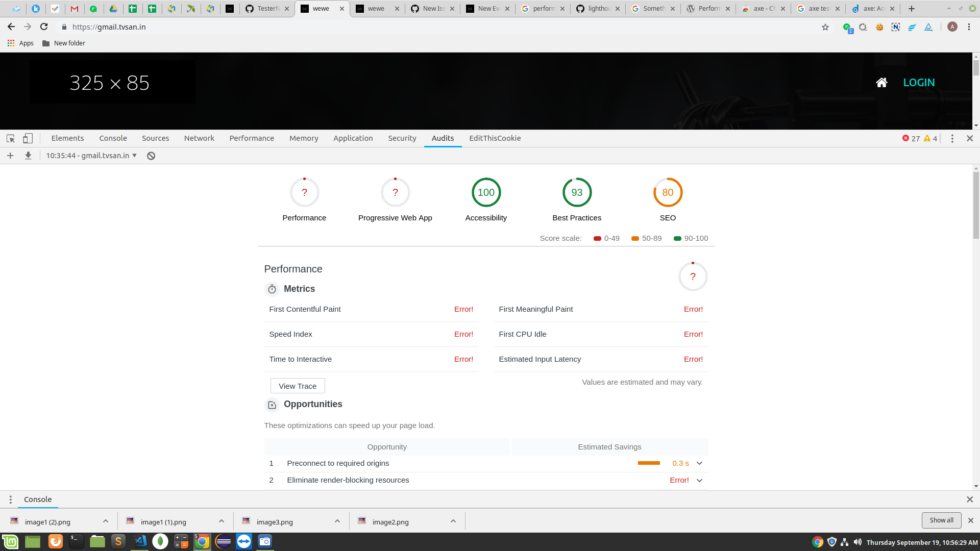Download the audit report

tap(28, 156)
